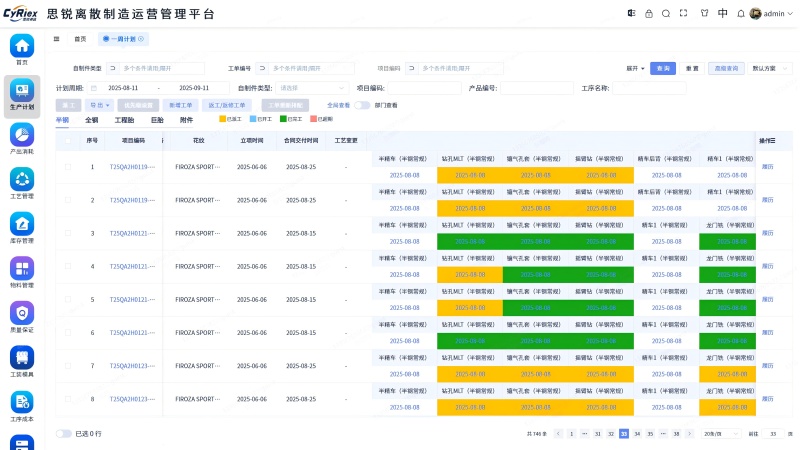Click the lock screen icon
The height and width of the screenshot is (450, 800).
pos(650,14)
